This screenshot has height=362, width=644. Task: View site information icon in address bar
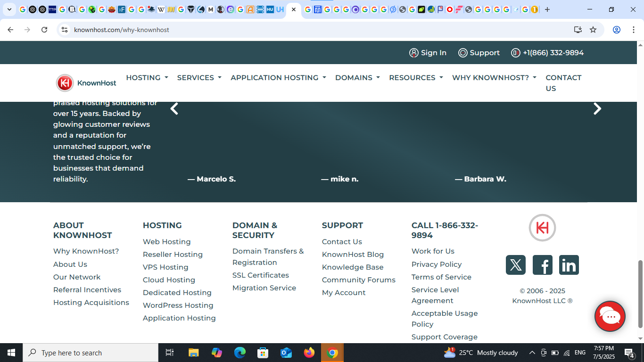pos(65,30)
